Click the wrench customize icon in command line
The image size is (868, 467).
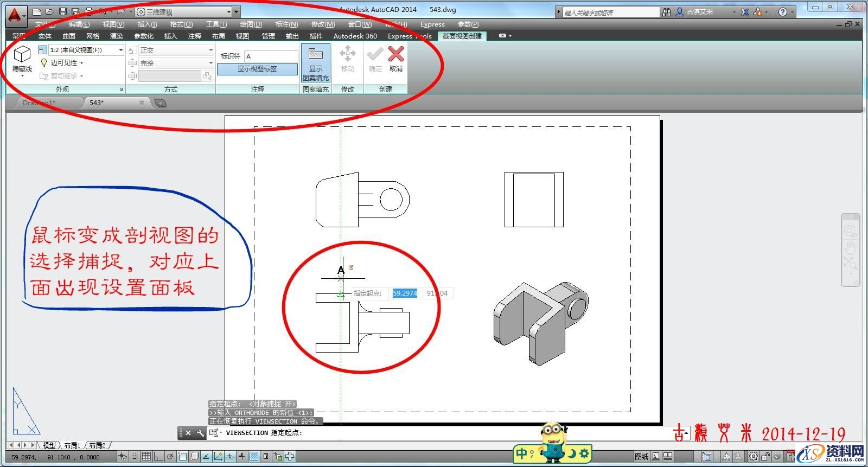(200, 433)
